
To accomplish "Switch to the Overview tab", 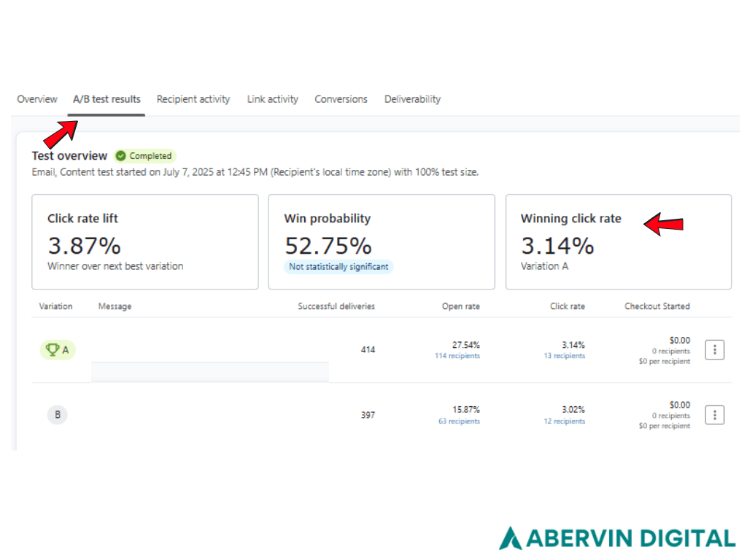I will [37, 99].
